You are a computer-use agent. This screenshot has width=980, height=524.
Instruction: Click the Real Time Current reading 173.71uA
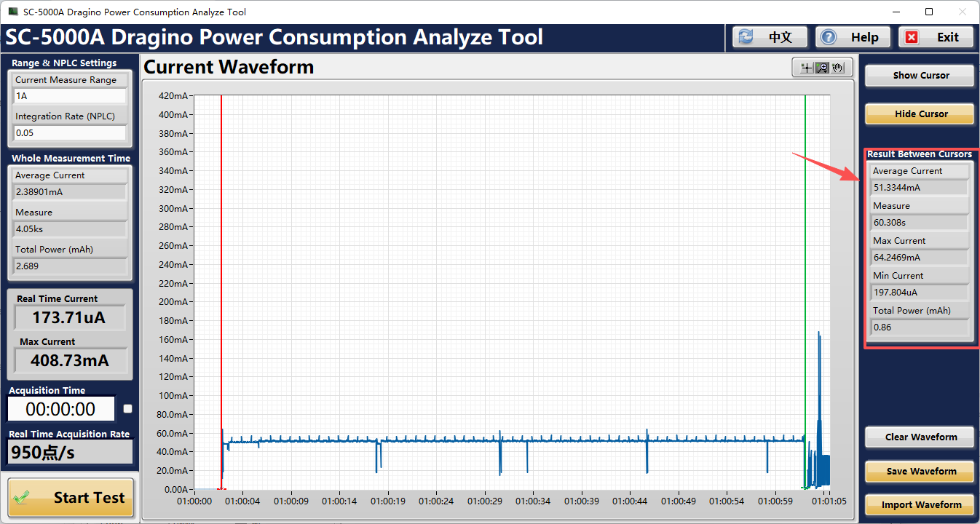70,318
